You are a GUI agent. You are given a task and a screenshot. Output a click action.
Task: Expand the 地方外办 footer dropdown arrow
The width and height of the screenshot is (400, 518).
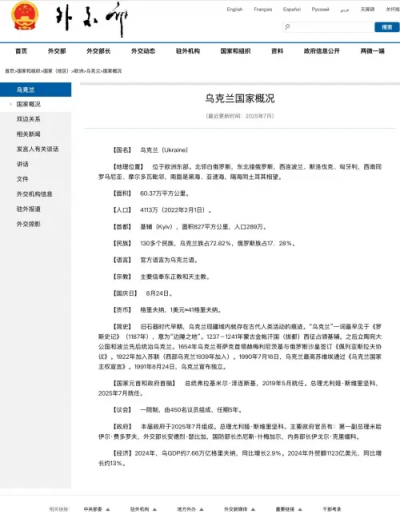pyautogui.click(x=201, y=509)
